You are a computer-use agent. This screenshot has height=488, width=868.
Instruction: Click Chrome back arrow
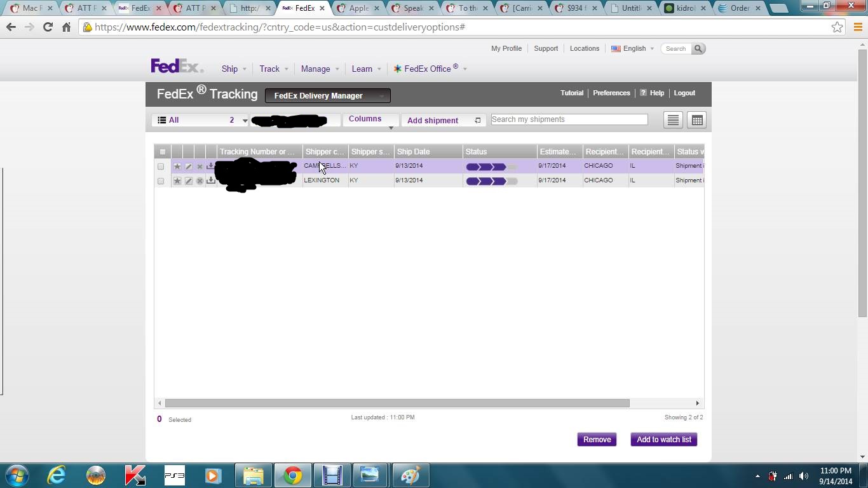pyautogui.click(x=11, y=27)
